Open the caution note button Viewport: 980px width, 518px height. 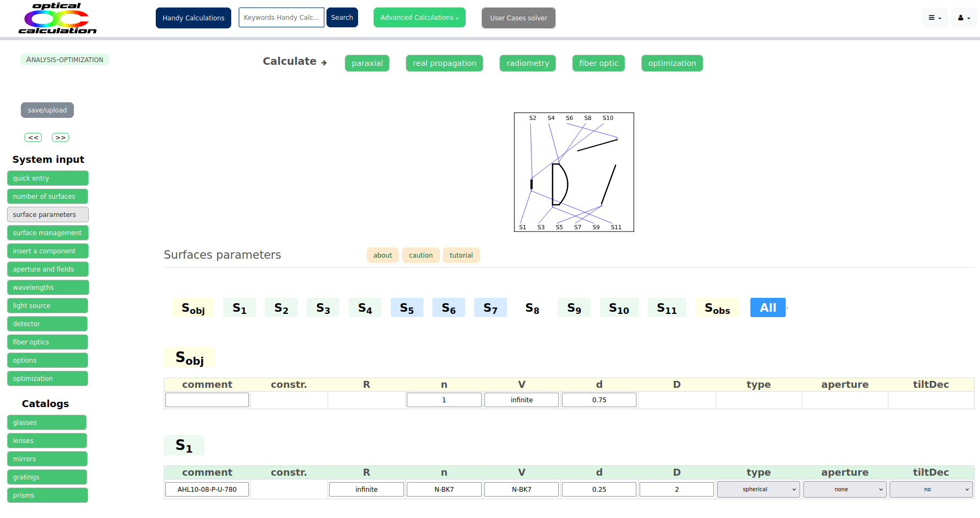[x=421, y=255]
